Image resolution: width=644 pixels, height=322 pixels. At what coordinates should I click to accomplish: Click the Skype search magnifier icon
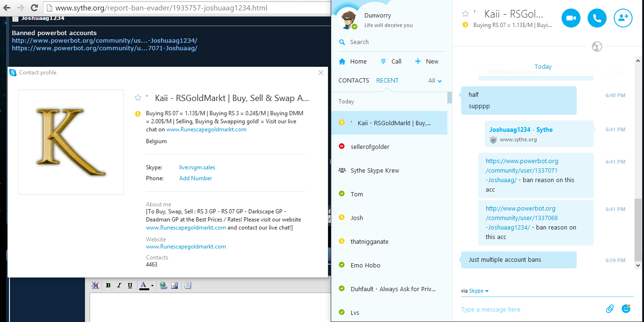click(342, 42)
